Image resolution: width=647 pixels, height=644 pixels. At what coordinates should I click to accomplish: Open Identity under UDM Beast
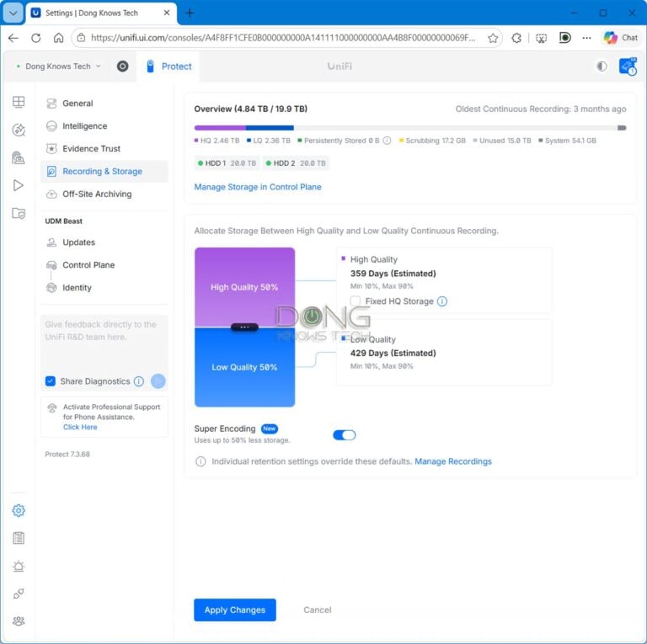104,288
